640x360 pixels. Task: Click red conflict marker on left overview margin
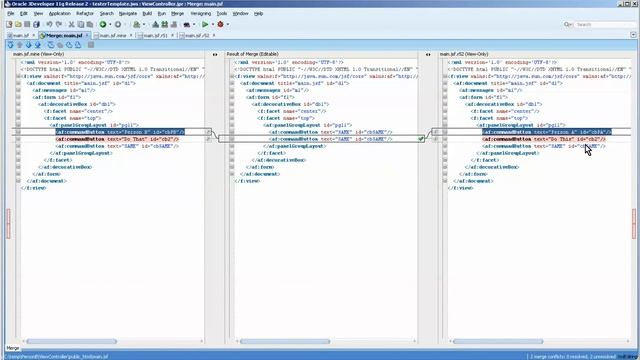pyautogui.click(x=8, y=223)
